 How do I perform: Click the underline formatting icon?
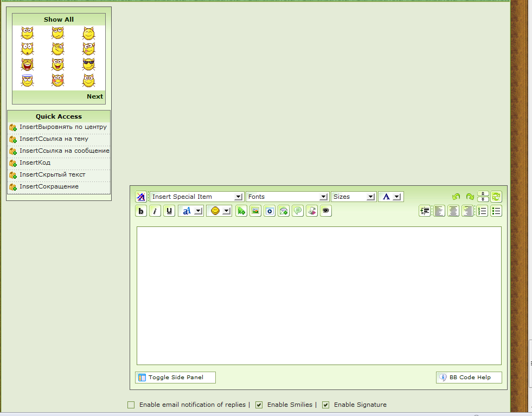169,211
